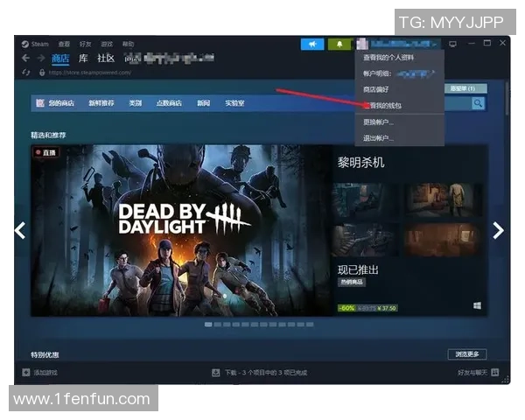Open the 点数商店 link

[x=169, y=103]
